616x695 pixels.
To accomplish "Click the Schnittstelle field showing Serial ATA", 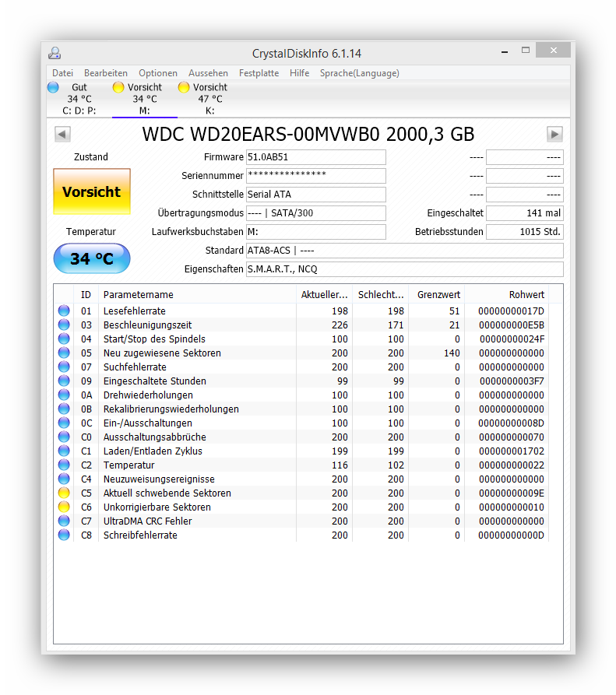I will tap(315, 194).
